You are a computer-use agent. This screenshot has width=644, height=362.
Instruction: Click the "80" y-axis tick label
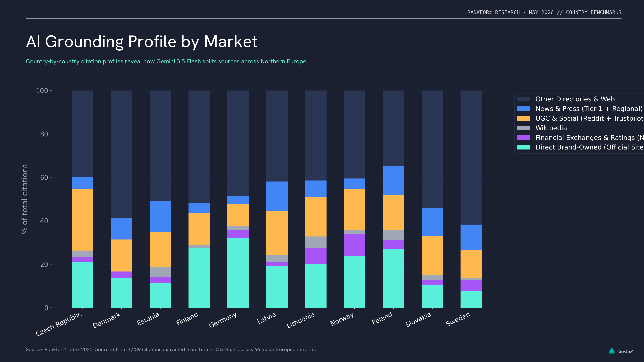[44, 134]
